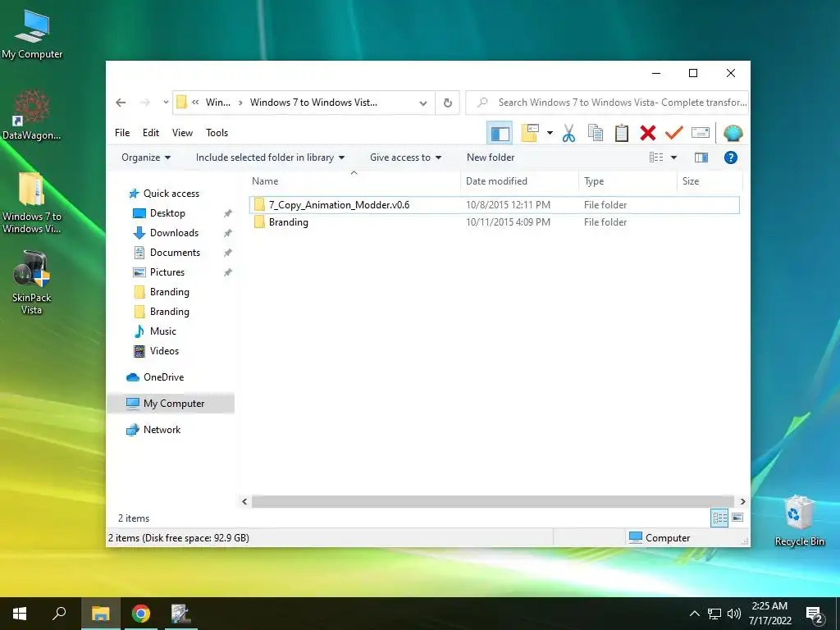Select OneDrive in navigation pane
The image size is (840, 630).
click(163, 377)
